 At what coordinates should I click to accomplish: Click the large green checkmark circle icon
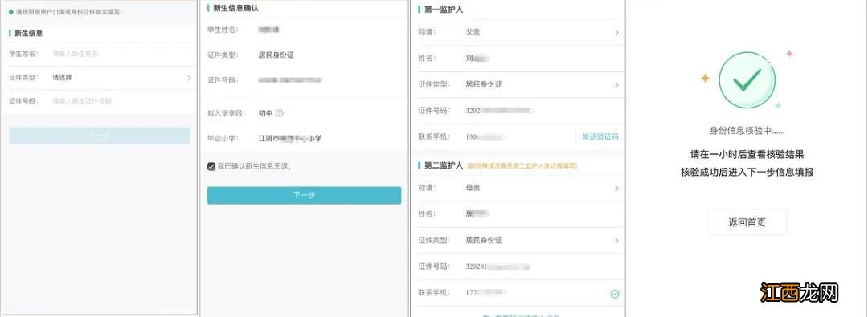(747, 81)
